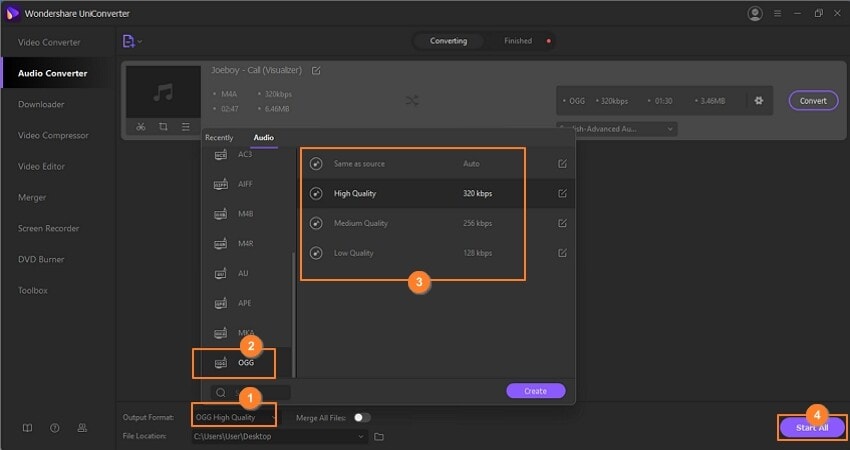The image size is (850, 450).
Task: Click the Convert button
Action: point(813,101)
